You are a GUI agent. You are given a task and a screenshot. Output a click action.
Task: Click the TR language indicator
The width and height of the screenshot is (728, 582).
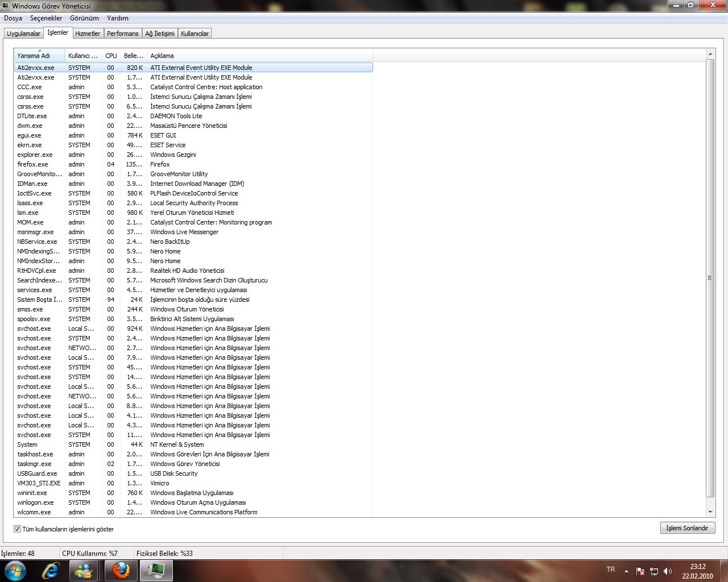tap(611, 569)
